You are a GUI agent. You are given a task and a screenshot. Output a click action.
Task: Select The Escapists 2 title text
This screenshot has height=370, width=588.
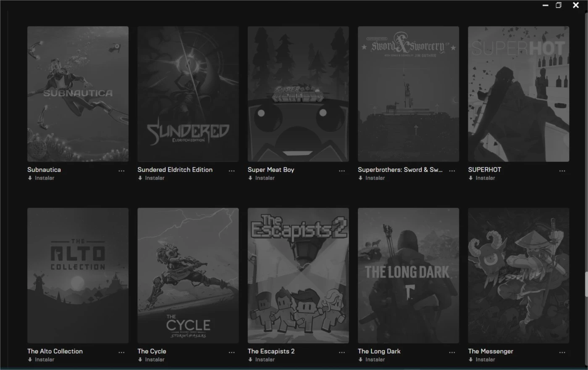tap(271, 351)
